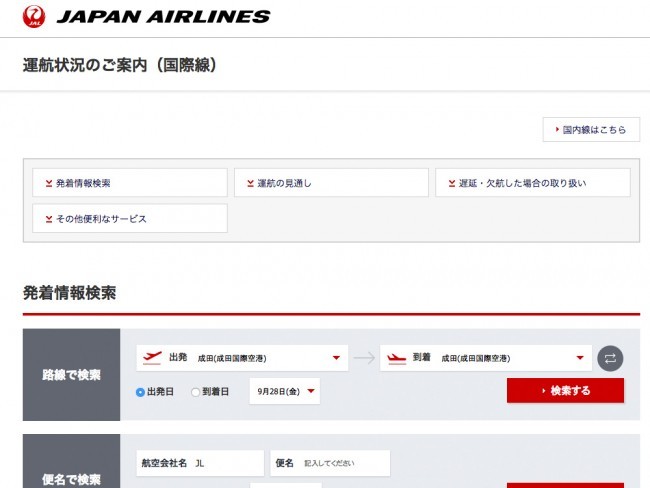Select the 出発日 radio button

pos(140,392)
